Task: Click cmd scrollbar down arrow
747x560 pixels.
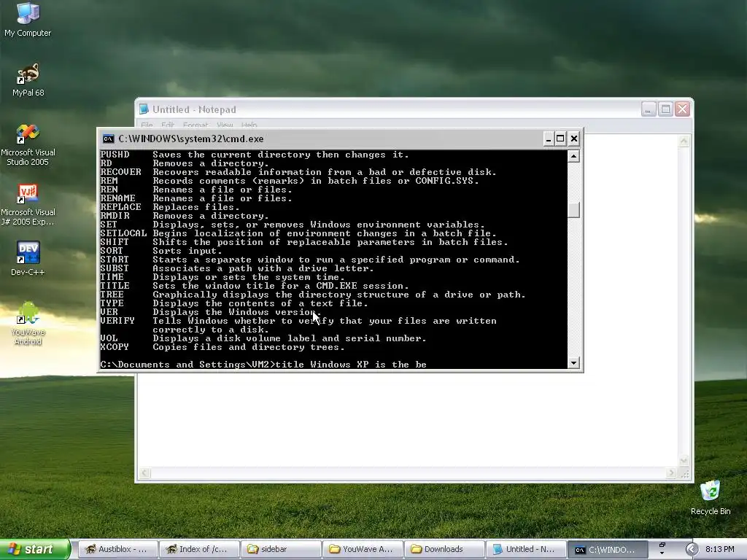Action: [573, 363]
